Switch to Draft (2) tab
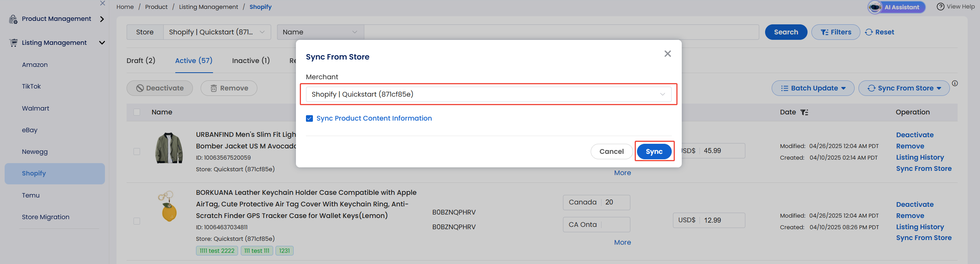Image resolution: width=980 pixels, height=264 pixels. coord(141,61)
